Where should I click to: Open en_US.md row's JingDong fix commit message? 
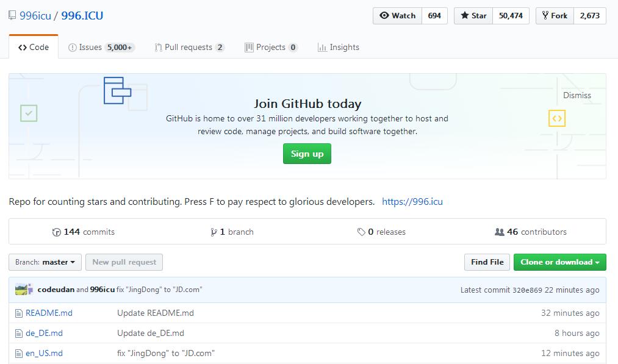click(166, 354)
